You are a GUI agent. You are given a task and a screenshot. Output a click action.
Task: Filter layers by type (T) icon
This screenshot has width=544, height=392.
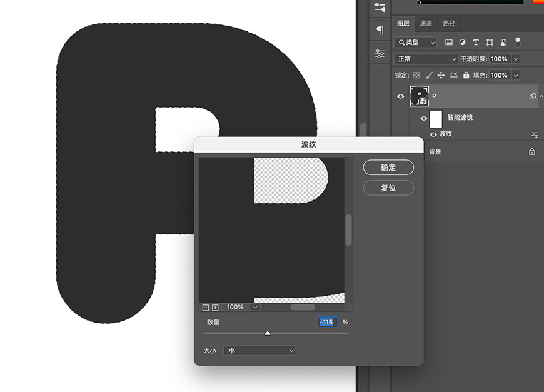click(x=476, y=43)
